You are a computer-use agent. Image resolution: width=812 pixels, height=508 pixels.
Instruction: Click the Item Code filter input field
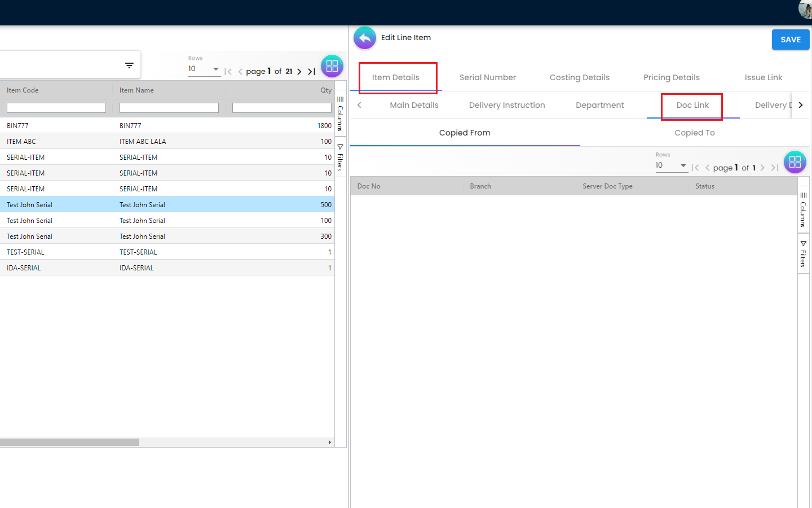point(56,108)
